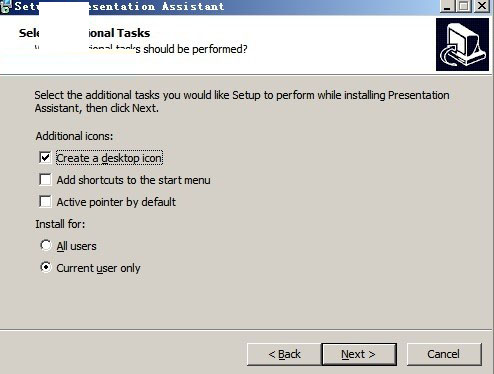
Task: Abort the installation with Cancel
Action: point(444,354)
